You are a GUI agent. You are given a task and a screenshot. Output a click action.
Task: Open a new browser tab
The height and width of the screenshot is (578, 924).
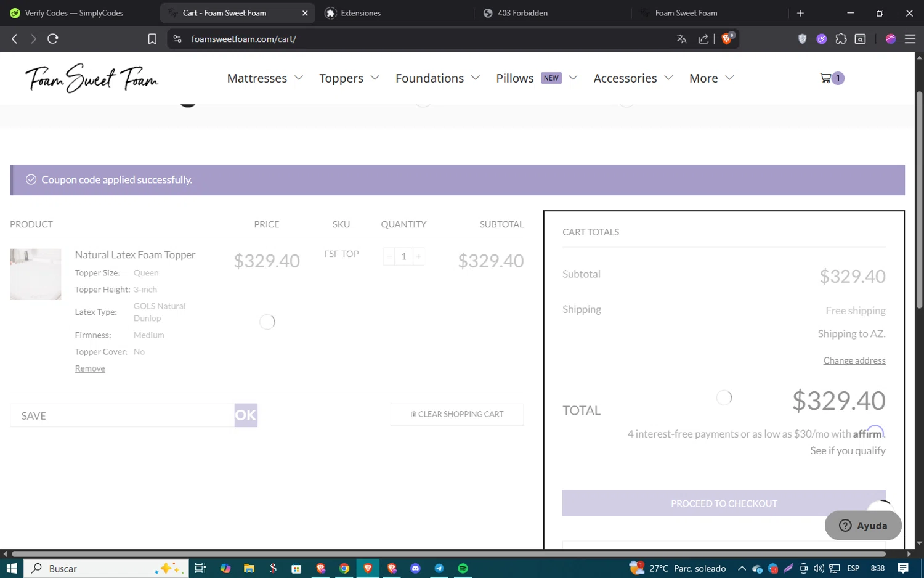coord(800,13)
